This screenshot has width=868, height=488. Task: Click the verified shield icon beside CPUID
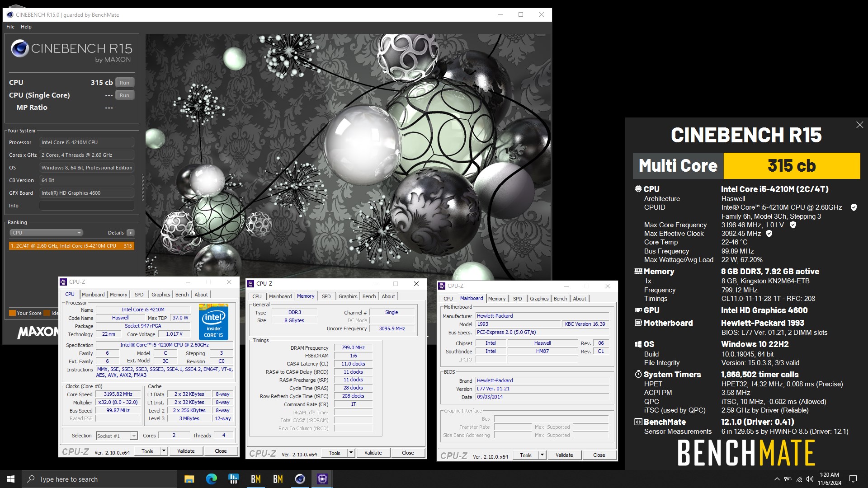tap(854, 207)
